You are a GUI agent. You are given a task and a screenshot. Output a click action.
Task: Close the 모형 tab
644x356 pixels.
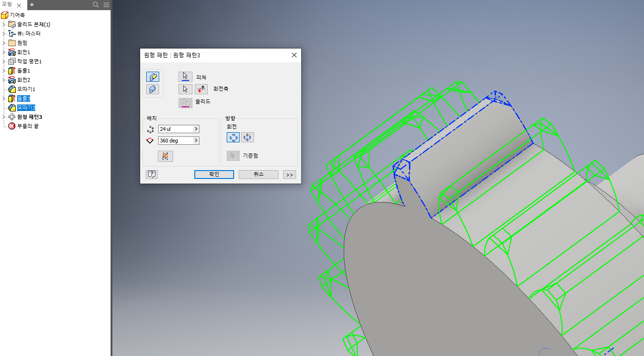pyautogui.click(x=19, y=5)
